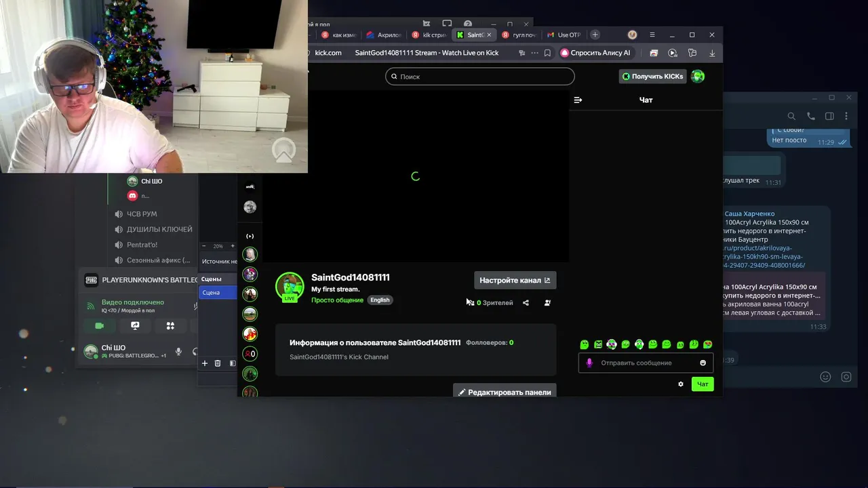
Task: Zoom out OBS preview with minus
Action: (x=203, y=246)
